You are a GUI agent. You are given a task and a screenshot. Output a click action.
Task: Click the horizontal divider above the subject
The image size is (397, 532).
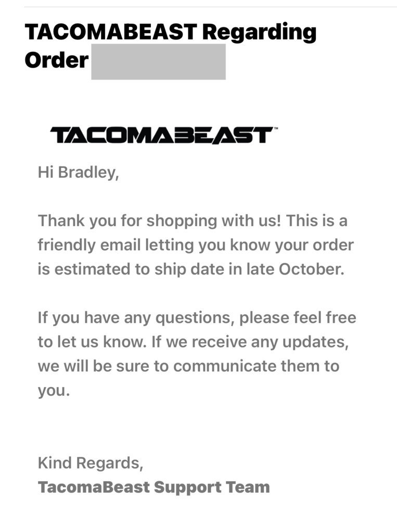211,7
